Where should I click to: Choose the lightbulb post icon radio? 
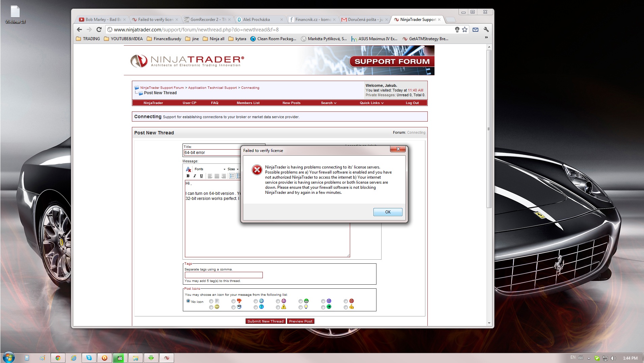pyautogui.click(x=301, y=307)
